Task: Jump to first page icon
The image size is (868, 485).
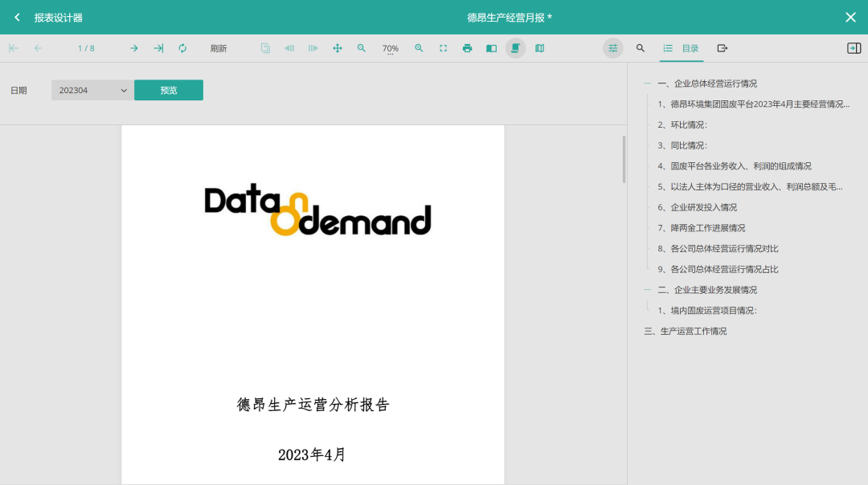Action: point(14,49)
